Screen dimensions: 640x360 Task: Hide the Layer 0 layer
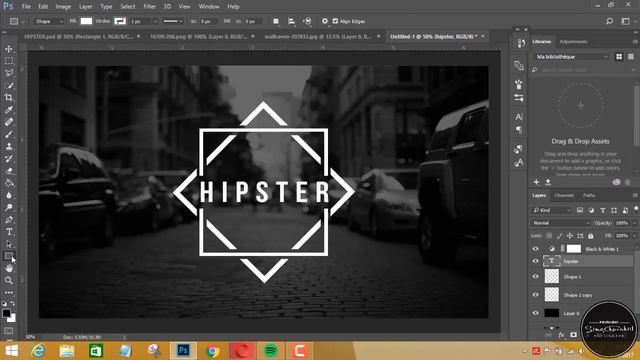(536, 313)
